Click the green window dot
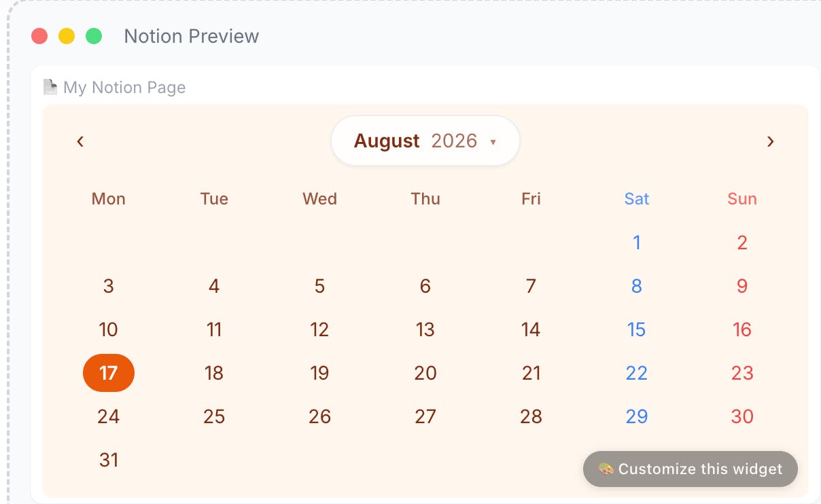821x504 pixels. 94,36
